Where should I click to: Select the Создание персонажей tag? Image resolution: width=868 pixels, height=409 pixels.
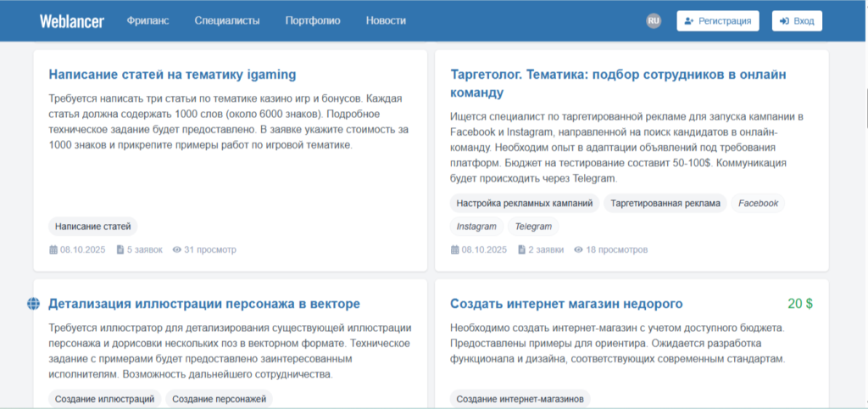pos(220,399)
